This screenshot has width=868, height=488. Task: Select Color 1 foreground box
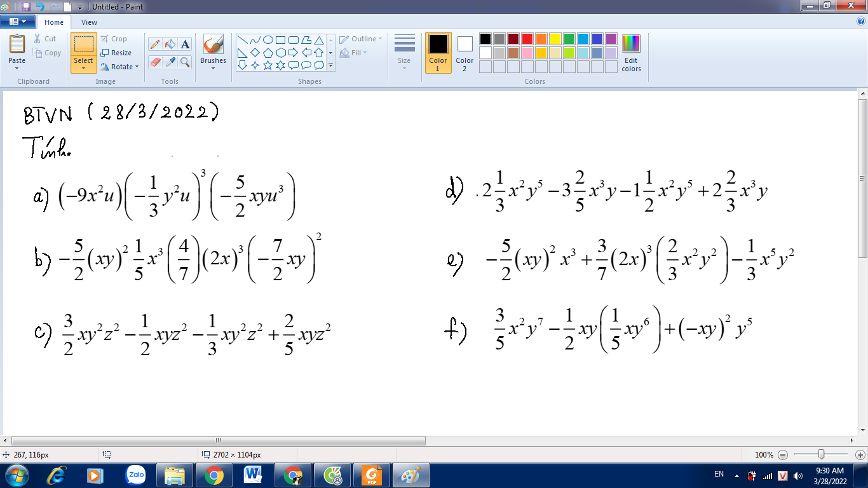pos(438,52)
